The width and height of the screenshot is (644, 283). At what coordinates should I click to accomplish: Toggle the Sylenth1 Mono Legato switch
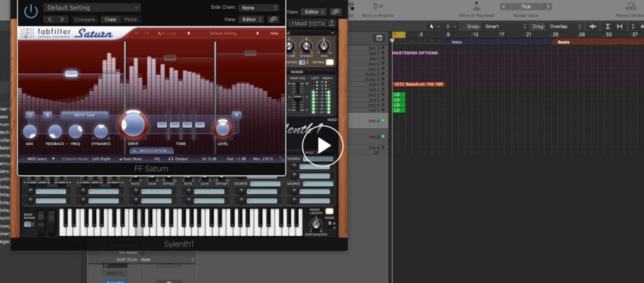(329, 211)
